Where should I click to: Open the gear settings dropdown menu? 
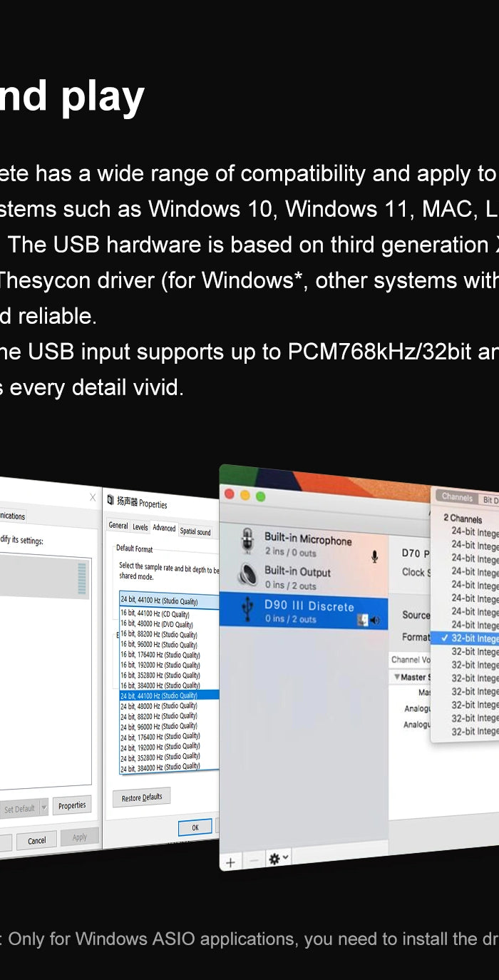(x=278, y=859)
